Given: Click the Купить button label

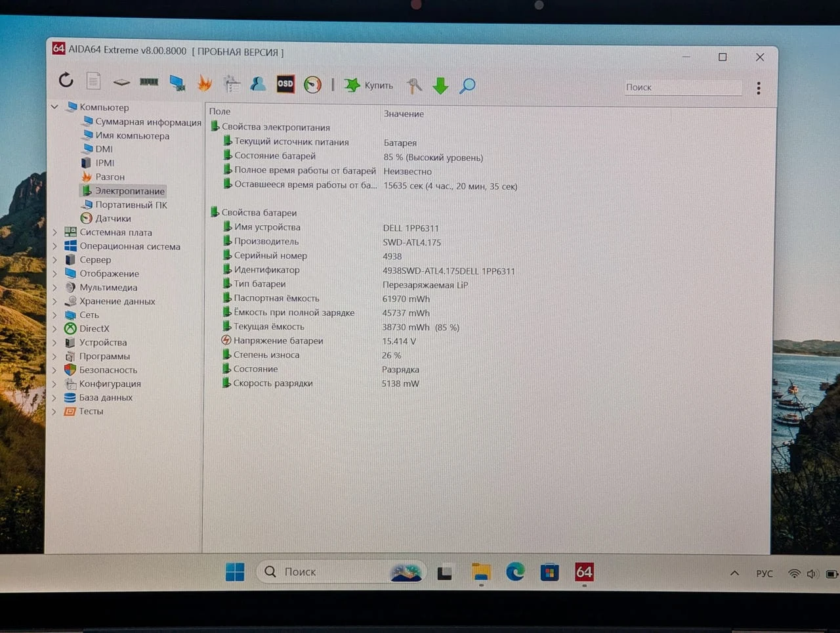Looking at the screenshot, I should click(x=379, y=85).
